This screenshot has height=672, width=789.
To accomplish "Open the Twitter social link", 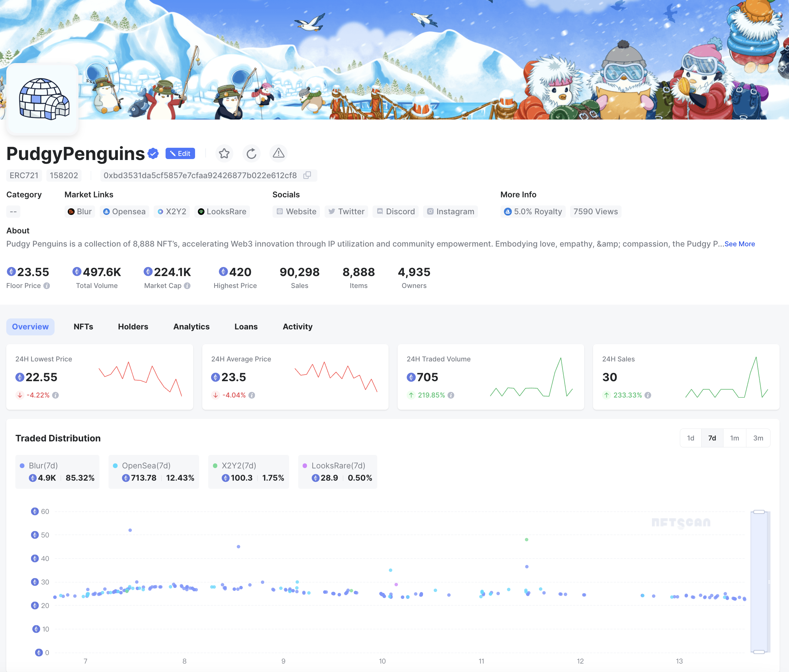I will [x=346, y=211].
